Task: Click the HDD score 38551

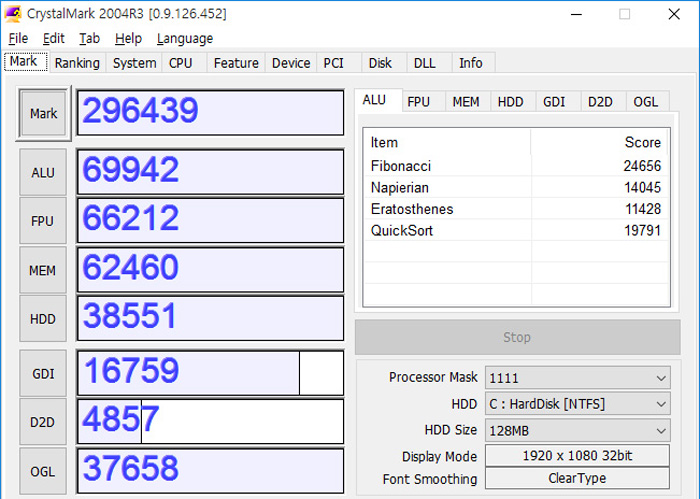Action: [210, 318]
